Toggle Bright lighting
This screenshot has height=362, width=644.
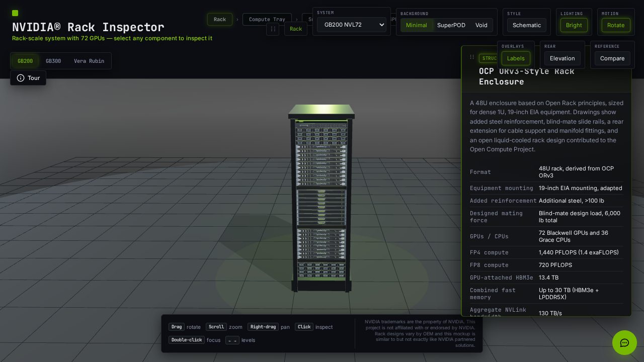click(x=574, y=25)
